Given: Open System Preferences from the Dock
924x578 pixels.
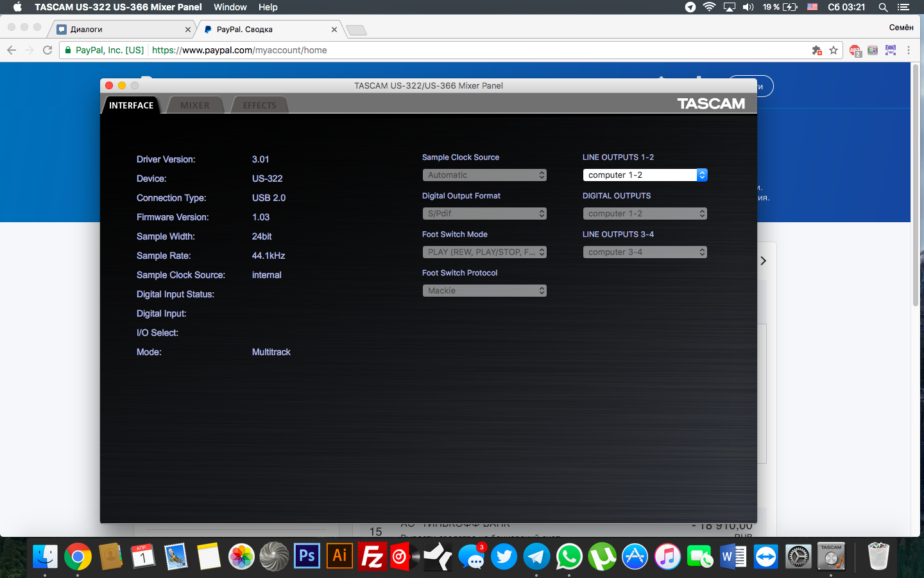Looking at the screenshot, I should [x=798, y=557].
